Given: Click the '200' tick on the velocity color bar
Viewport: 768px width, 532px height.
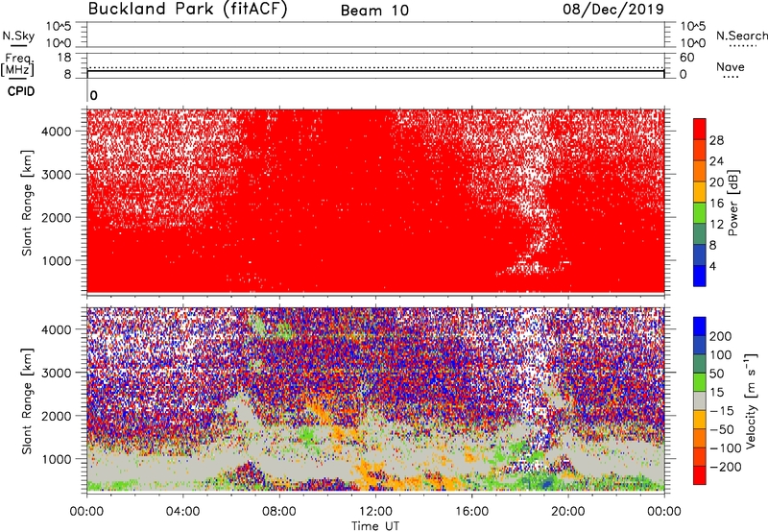Looking at the screenshot, I should click(720, 336).
